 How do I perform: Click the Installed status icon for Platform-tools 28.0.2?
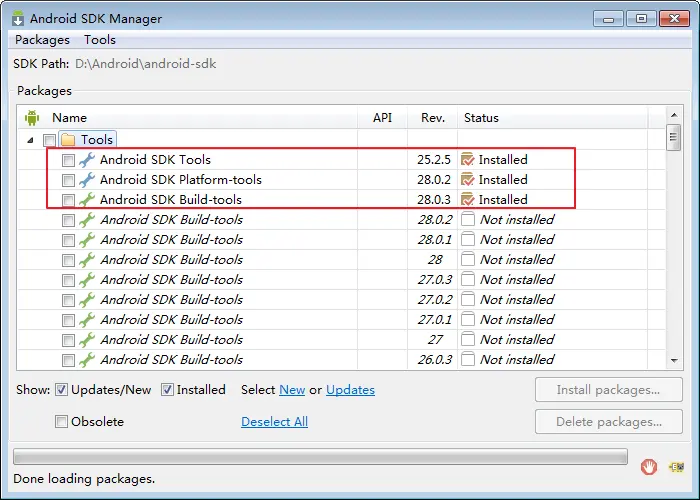point(467,179)
